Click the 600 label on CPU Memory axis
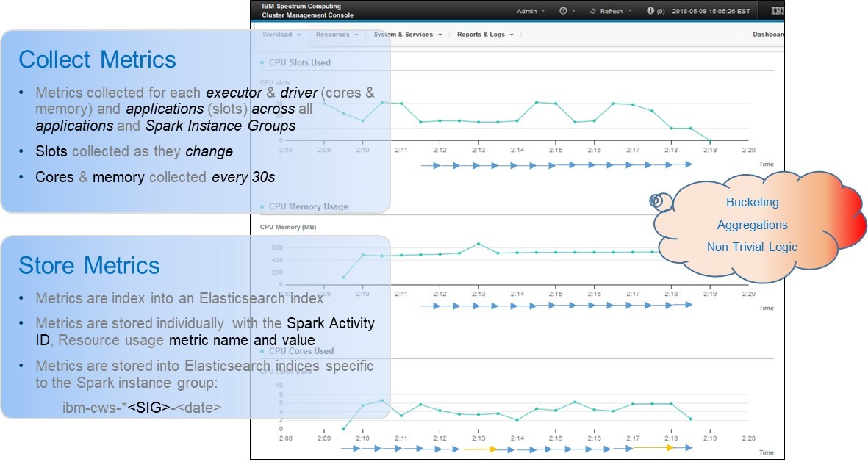868x470 pixels. [x=277, y=247]
